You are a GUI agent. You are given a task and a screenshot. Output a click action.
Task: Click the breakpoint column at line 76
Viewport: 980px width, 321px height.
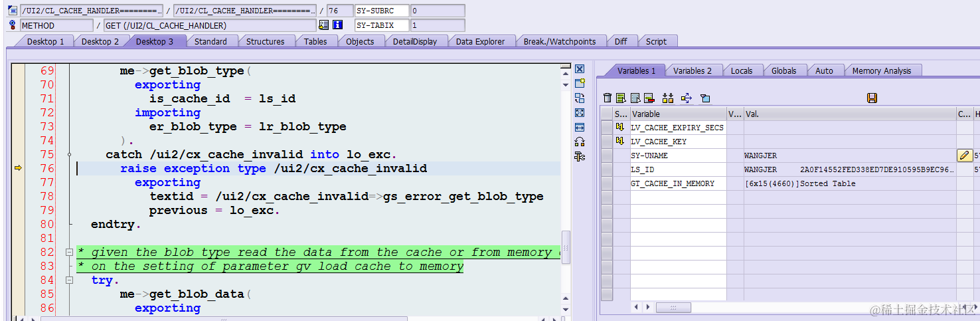18,168
